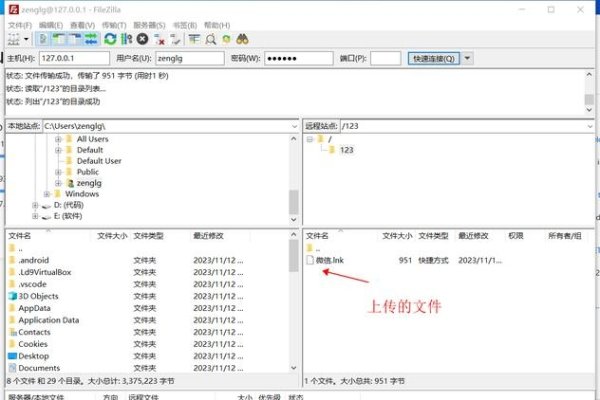Click the zenglg user icon in local tree

(70, 183)
